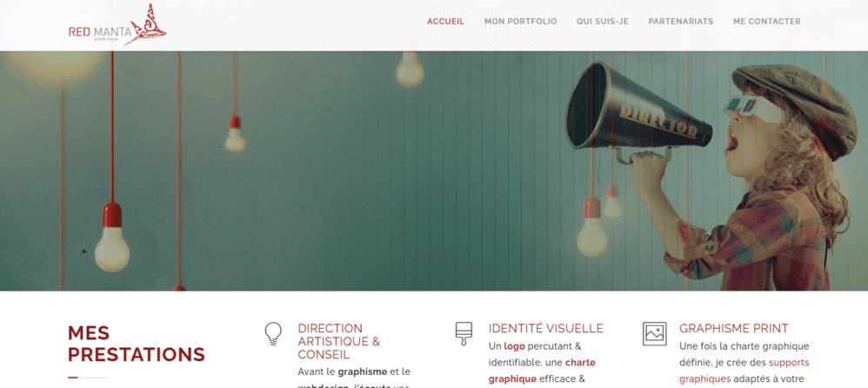The image size is (868, 388).
Task: Click the Identité Visuelle heading
Action: tap(546, 328)
